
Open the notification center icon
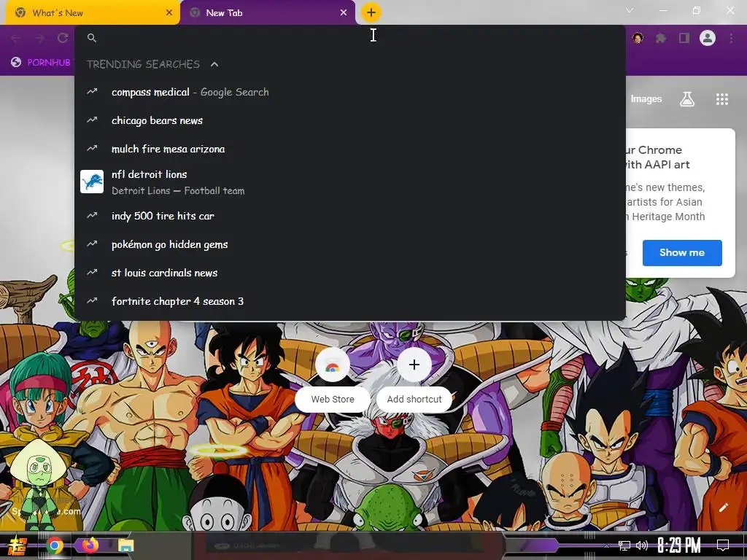723,545
